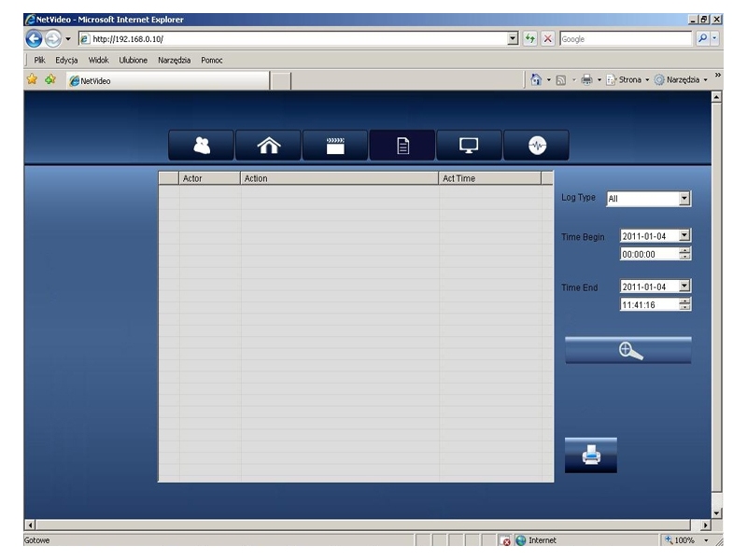747x560 pixels.
Task: Open the monitor display icon tab
Action: 469,146
